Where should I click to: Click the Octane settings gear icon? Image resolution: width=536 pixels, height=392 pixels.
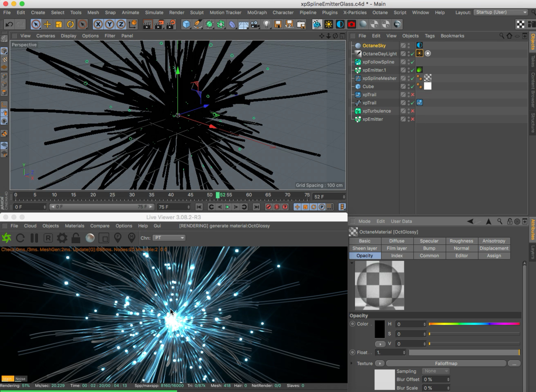click(62, 238)
